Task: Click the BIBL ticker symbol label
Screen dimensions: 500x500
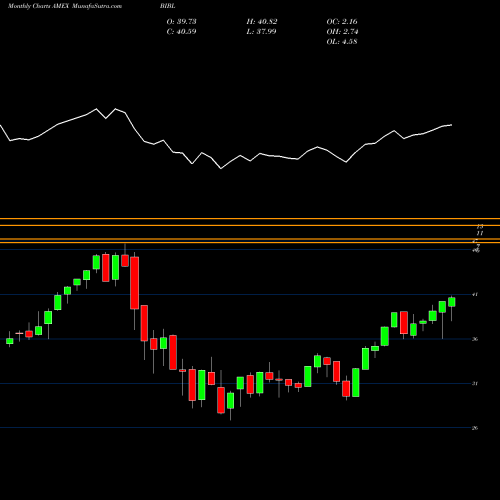Action: [167, 6]
